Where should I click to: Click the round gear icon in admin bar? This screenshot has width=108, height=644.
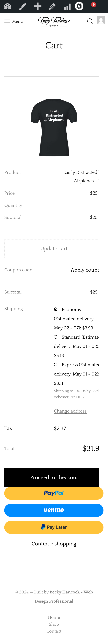(x=79, y=6)
